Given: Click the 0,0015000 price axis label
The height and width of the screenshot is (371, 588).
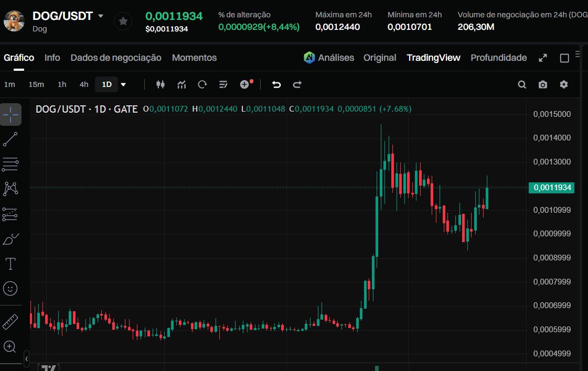Looking at the screenshot, I should (552, 114).
